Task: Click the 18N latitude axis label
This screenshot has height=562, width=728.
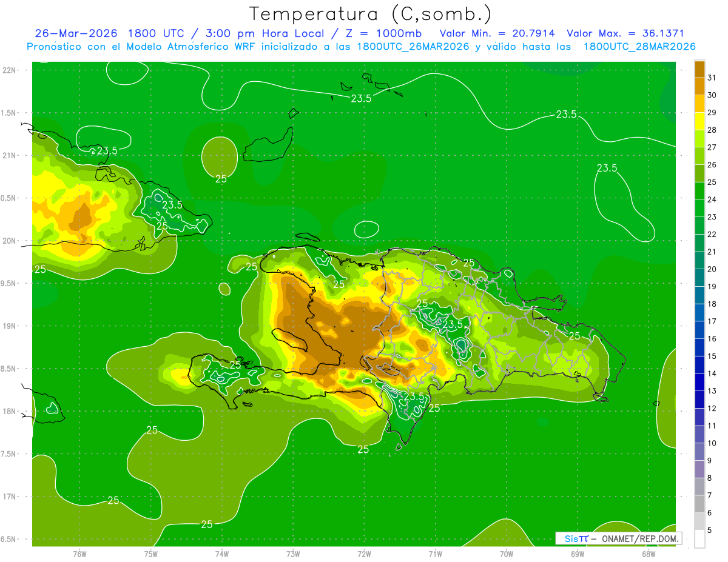Action: click(8, 411)
